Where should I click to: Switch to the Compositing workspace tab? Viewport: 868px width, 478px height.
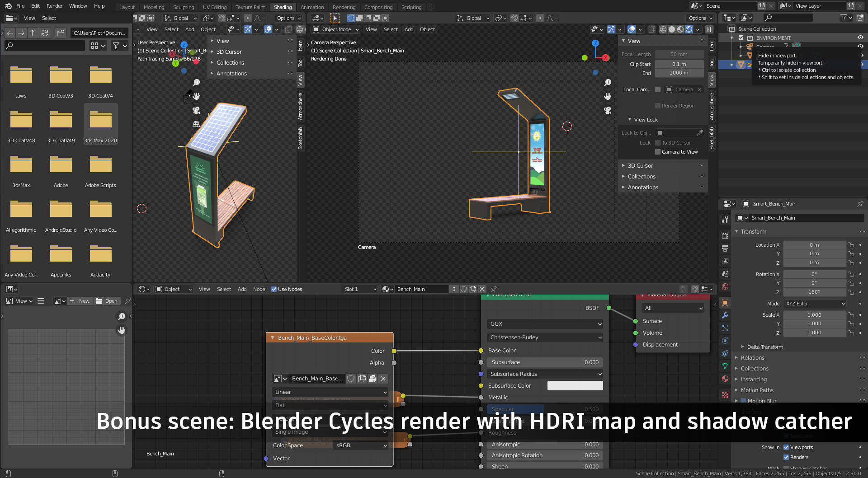point(378,7)
